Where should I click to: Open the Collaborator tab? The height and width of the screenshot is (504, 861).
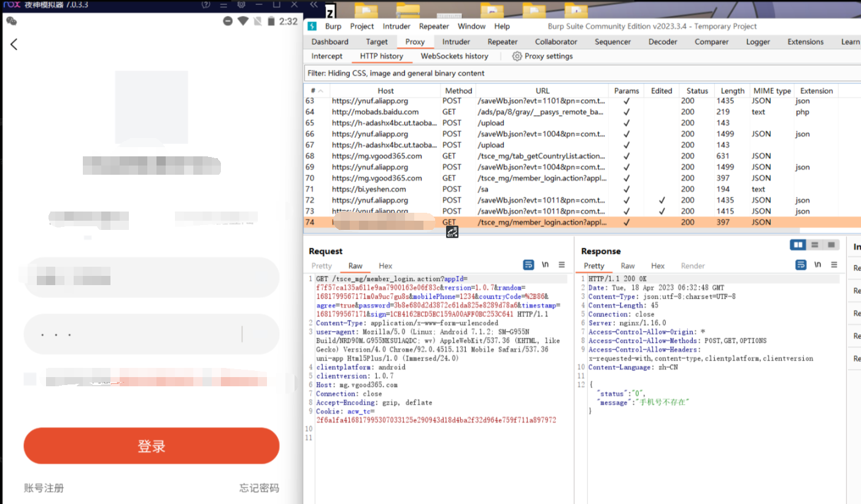[556, 42]
